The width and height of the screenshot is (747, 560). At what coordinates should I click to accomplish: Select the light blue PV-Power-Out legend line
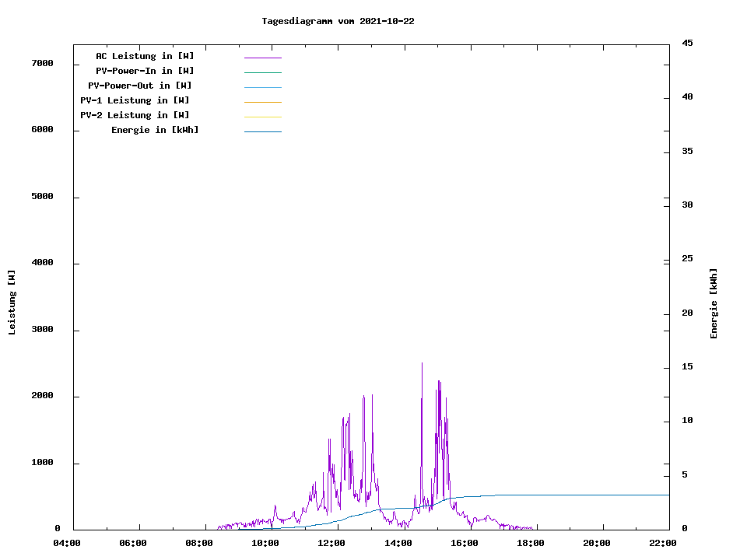pyautogui.click(x=262, y=87)
